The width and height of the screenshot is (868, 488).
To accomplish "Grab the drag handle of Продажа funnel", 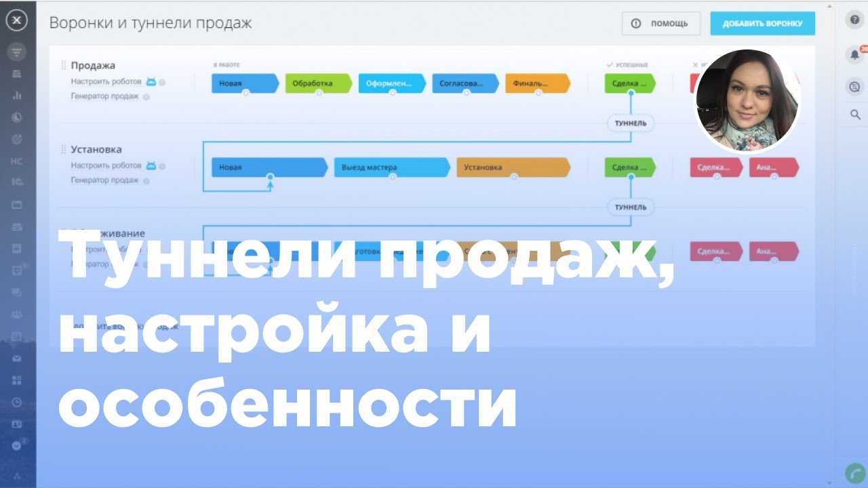I will (x=64, y=66).
